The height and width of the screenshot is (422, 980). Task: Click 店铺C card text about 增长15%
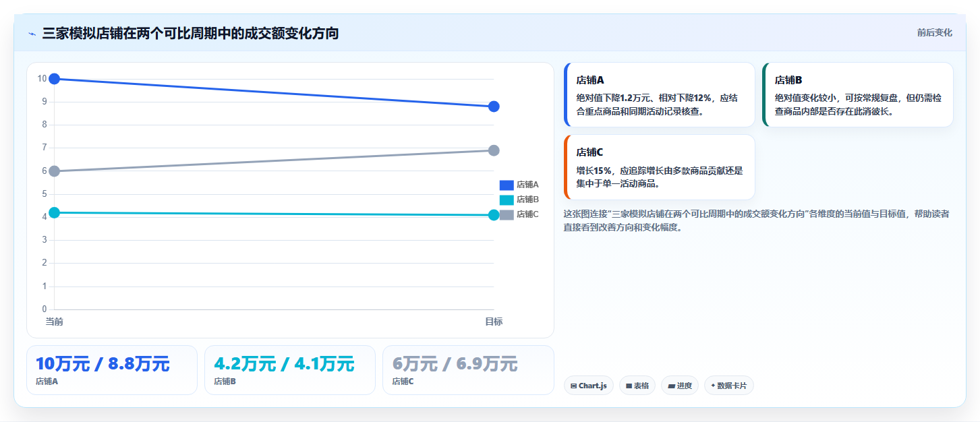coord(660,177)
